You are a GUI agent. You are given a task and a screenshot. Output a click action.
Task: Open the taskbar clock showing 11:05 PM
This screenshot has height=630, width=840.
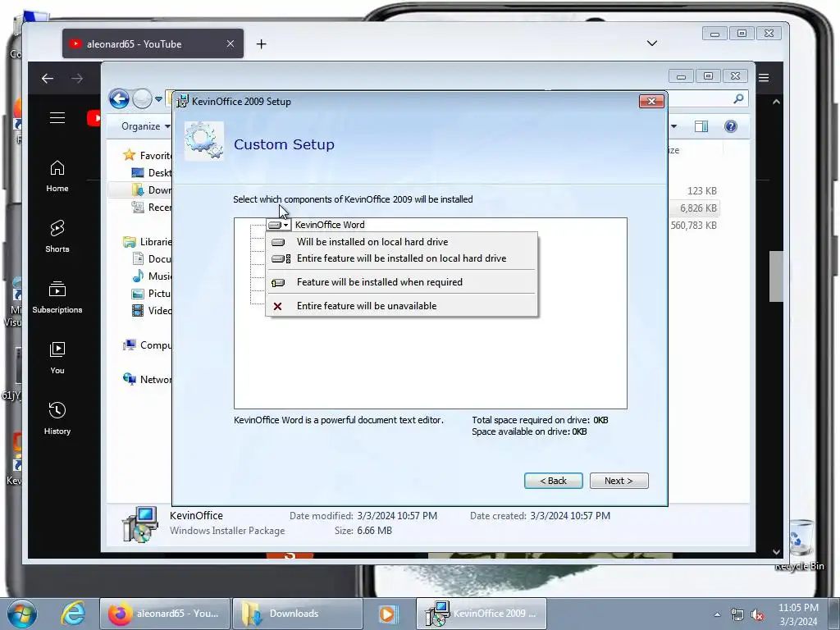tap(798, 614)
